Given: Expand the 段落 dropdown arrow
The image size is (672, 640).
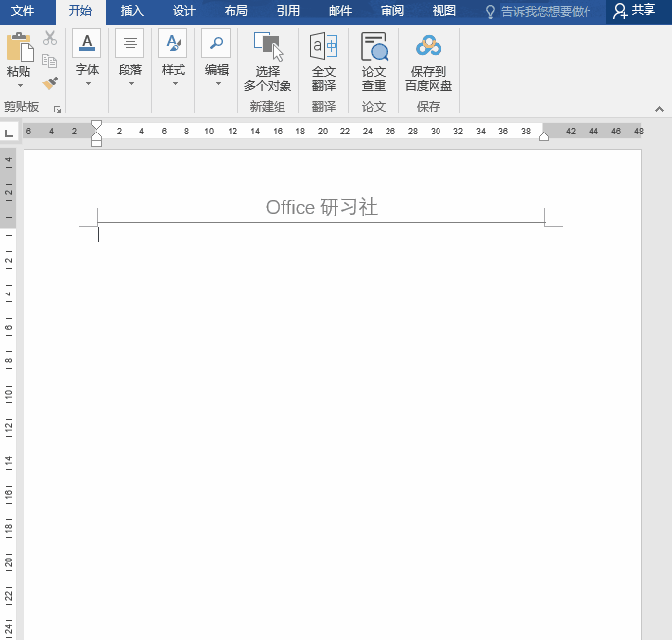Looking at the screenshot, I should [131, 84].
